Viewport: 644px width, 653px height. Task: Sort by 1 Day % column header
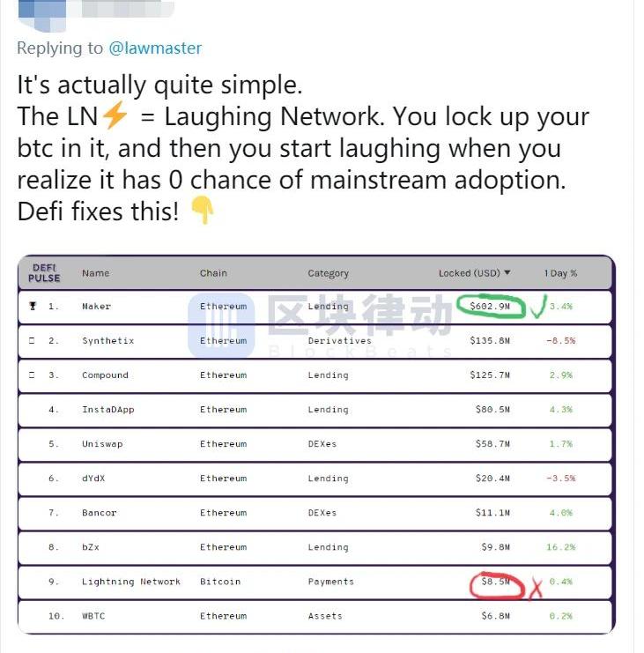(560, 273)
